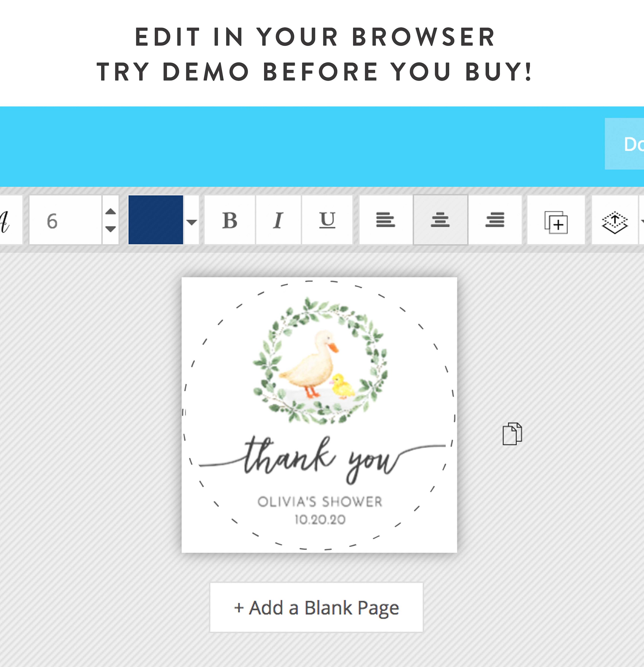
Task: Decrease font size with down arrow
Action: coord(110,229)
